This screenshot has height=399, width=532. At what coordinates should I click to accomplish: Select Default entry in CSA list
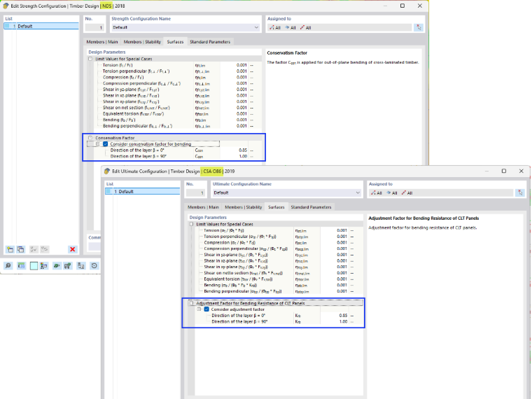tap(143, 191)
